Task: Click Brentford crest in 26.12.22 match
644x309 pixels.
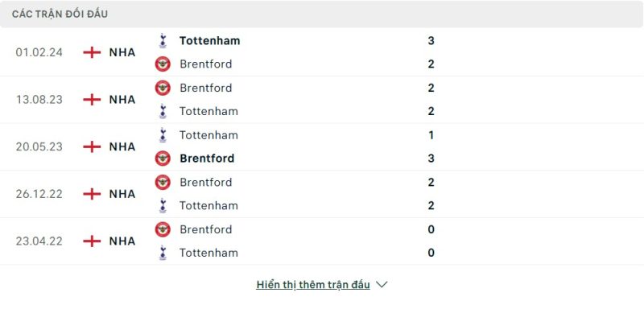Action: coord(163,182)
